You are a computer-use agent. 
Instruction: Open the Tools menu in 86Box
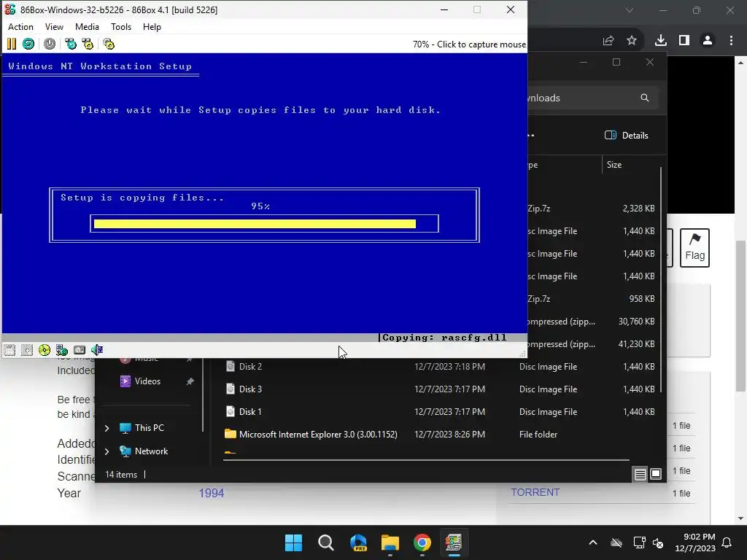pyautogui.click(x=121, y=27)
